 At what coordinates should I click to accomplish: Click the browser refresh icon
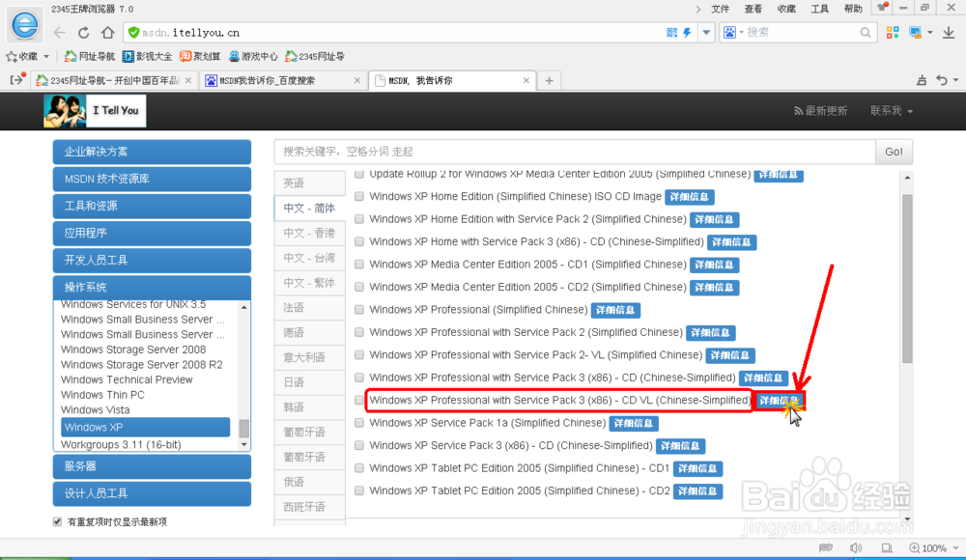pyautogui.click(x=83, y=31)
